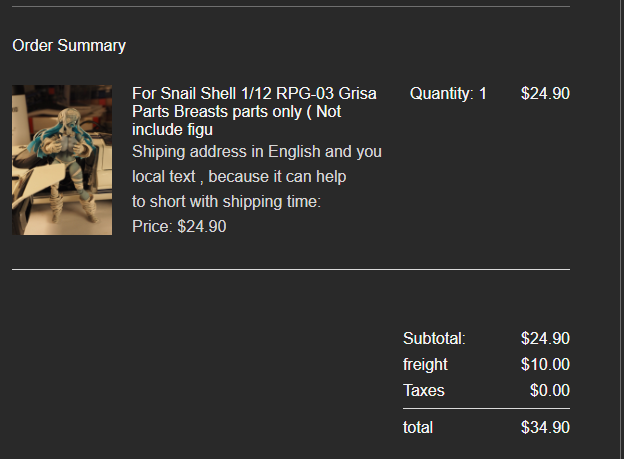The width and height of the screenshot is (624, 459).
Task: Select the Taxes amount $0.00
Action: pos(550,390)
